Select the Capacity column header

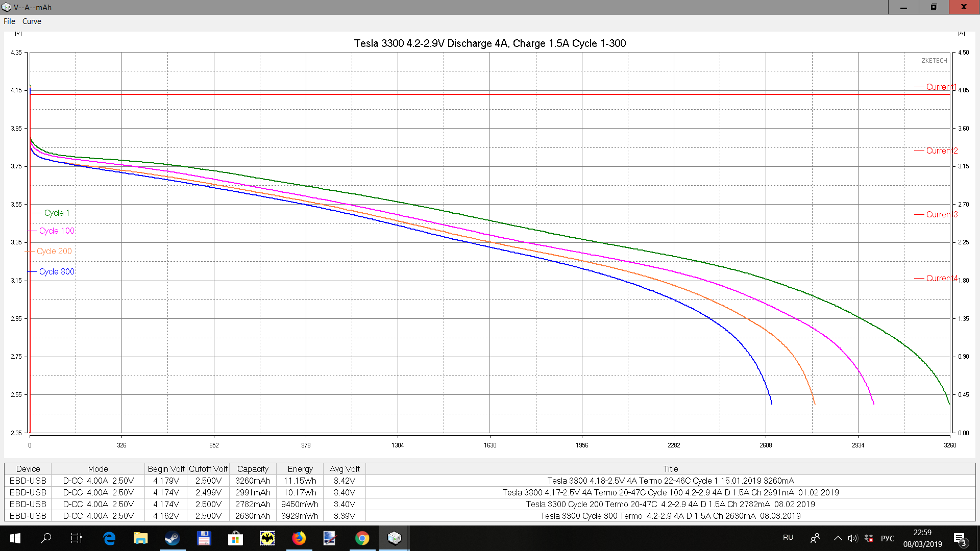coord(253,469)
